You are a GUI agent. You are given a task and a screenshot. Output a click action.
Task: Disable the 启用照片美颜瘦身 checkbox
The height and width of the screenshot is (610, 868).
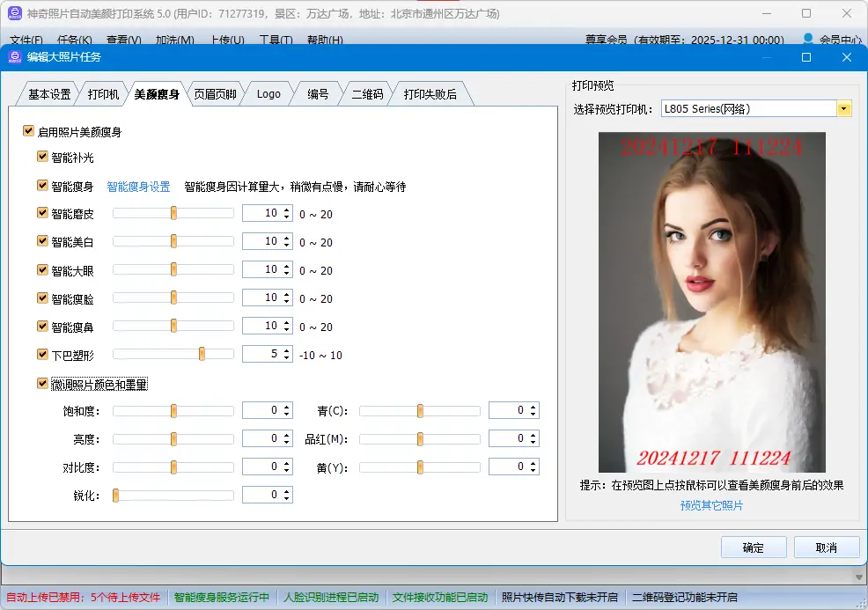tap(29, 132)
